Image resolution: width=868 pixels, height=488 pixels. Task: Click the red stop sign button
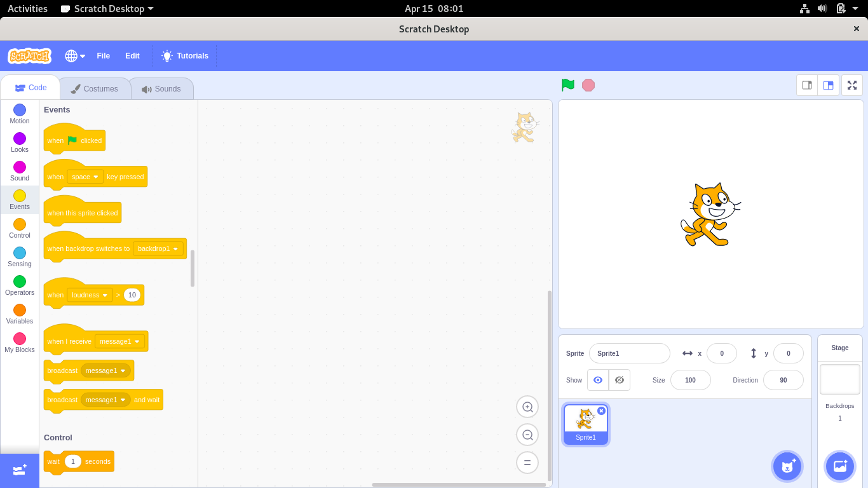tap(588, 85)
